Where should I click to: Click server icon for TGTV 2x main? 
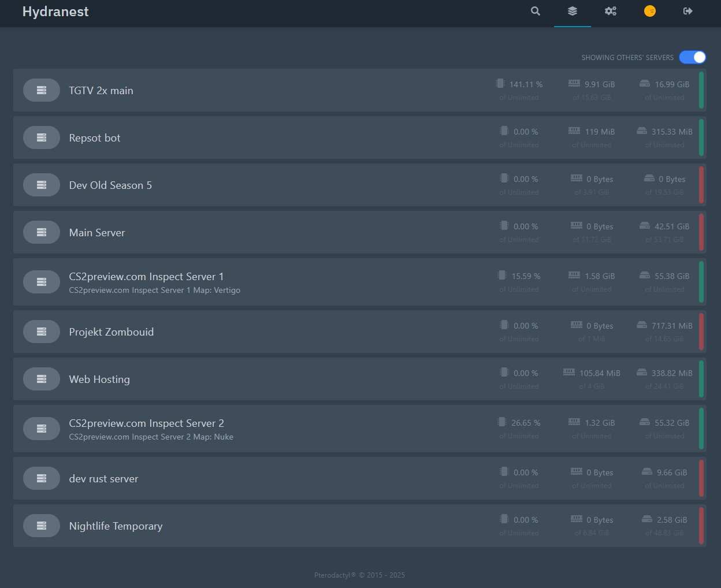pyautogui.click(x=42, y=90)
